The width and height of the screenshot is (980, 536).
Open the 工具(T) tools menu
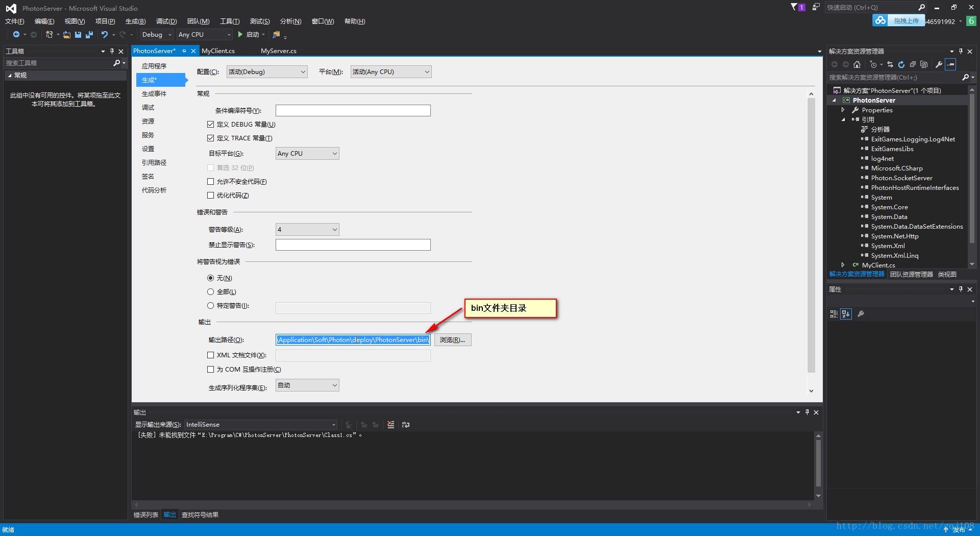(230, 21)
